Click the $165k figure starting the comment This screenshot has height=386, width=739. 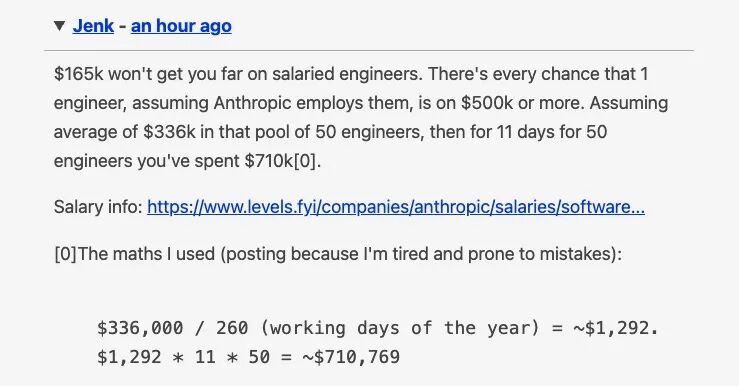[x=78, y=74]
